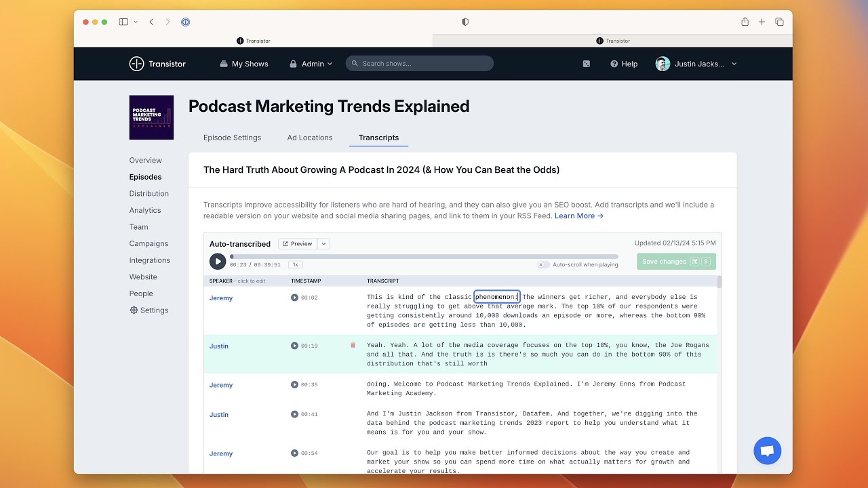
Task: Delete the 00:19 segment with trash icon
Action: [x=353, y=345]
